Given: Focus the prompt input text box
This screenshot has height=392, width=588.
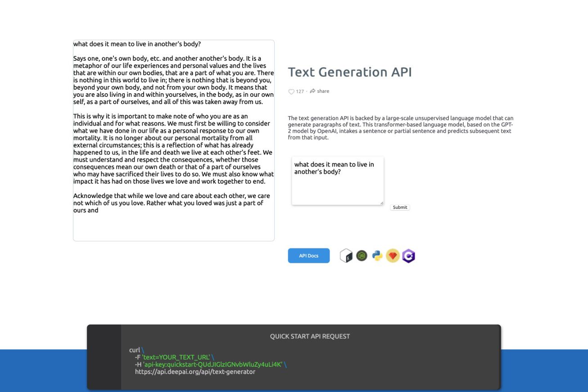Looking at the screenshot, I should tap(338, 180).
